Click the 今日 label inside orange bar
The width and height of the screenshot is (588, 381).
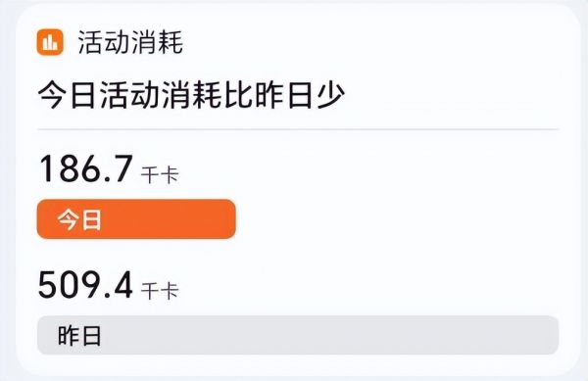[79, 220]
